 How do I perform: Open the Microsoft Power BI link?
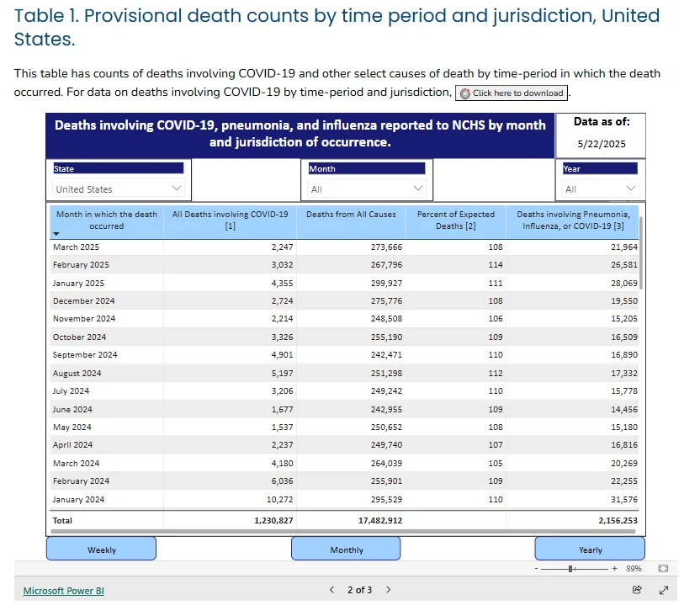(x=63, y=591)
